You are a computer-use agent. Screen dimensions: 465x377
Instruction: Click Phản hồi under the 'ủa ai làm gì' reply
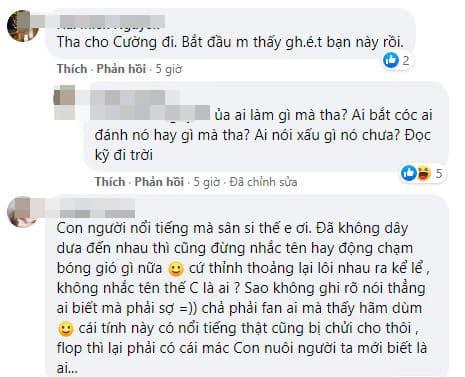[x=159, y=182]
